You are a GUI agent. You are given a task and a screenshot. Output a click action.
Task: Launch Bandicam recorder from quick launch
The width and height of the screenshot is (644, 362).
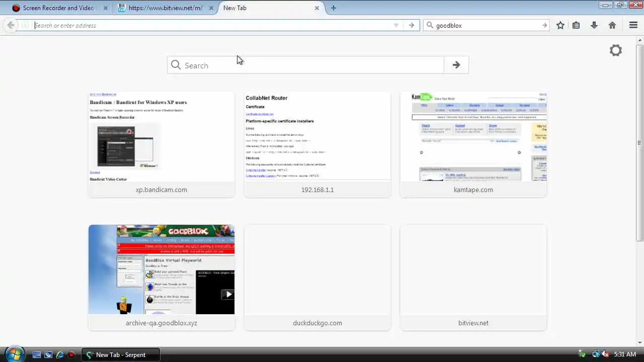pos(71,354)
